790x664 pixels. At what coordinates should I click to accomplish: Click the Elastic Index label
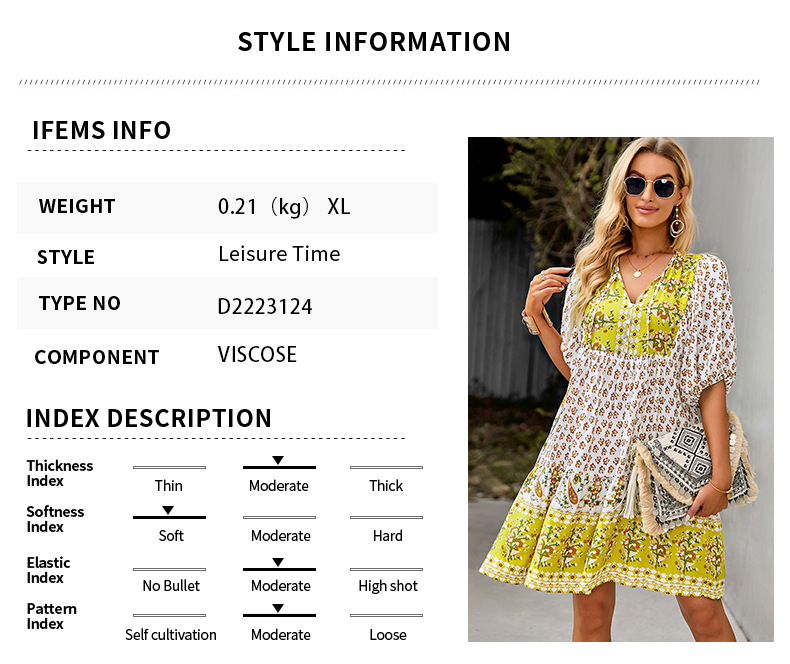click(48, 570)
